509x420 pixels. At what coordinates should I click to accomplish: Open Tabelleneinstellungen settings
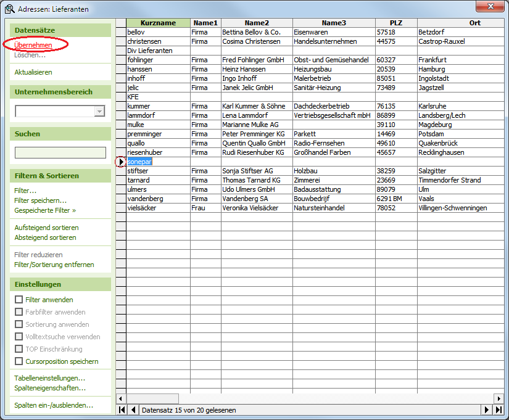coord(49,378)
